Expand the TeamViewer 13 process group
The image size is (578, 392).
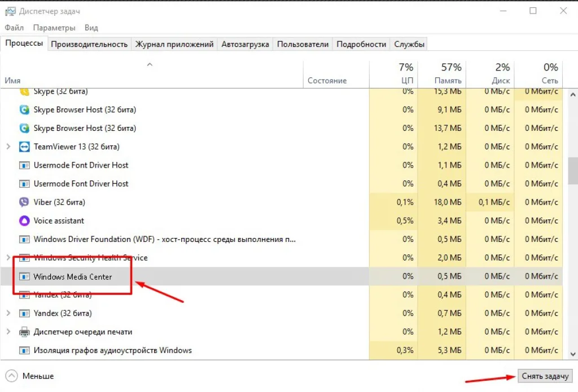(8, 147)
